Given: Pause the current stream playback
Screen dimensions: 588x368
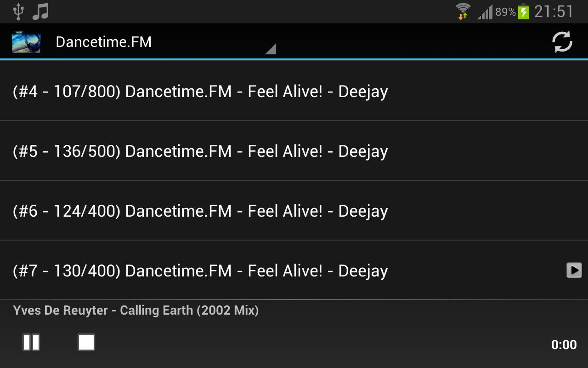Looking at the screenshot, I should click(31, 342).
